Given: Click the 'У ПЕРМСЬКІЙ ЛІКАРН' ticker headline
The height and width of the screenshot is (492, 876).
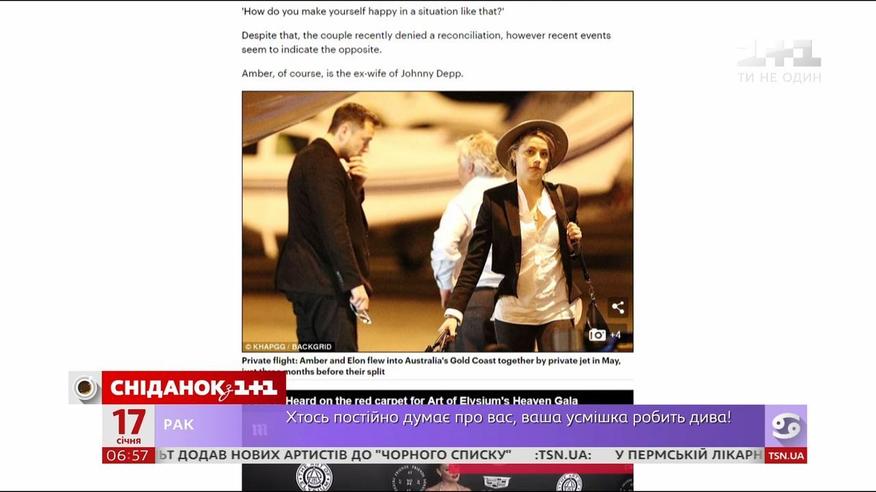Looking at the screenshot, I should point(688,456).
